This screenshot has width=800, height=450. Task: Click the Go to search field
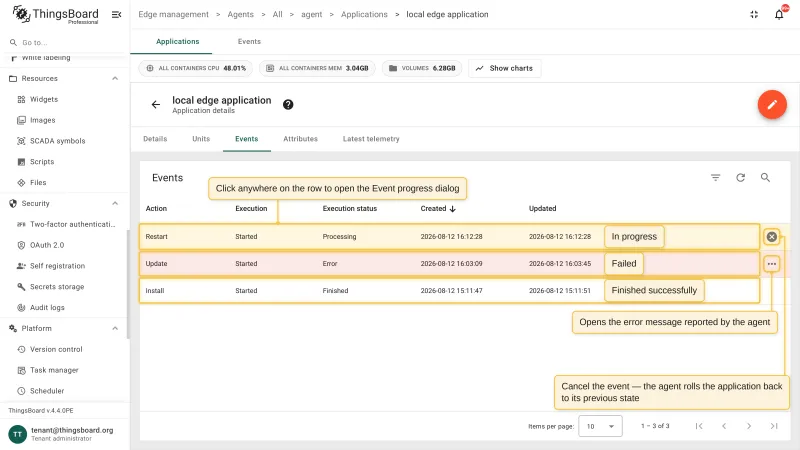point(64,42)
